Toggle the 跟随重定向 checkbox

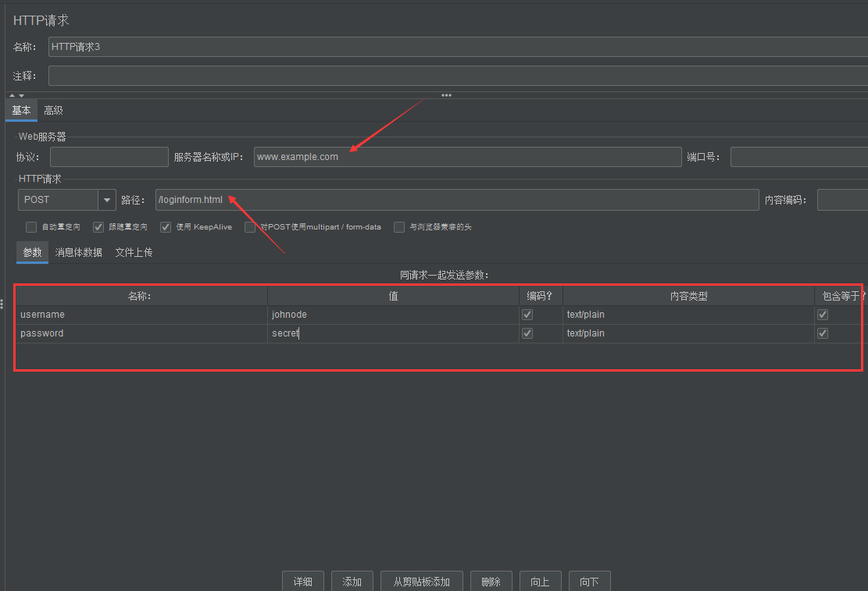tap(98, 227)
